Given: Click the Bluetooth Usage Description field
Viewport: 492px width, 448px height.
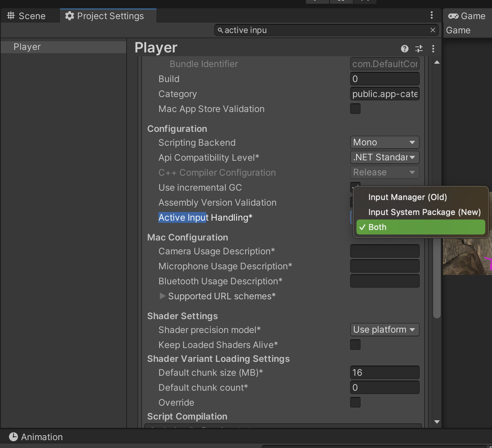Looking at the screenshot, I should 385,281.
